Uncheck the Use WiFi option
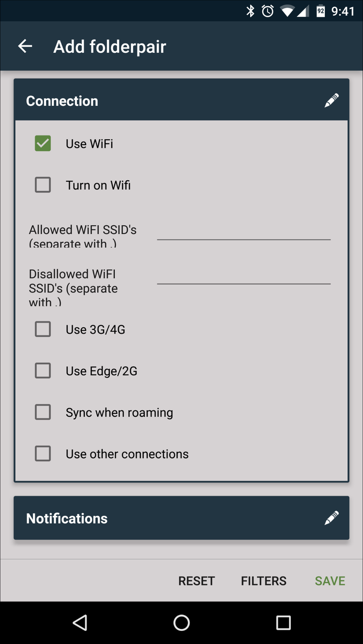The width and height of the screenshot is (363, 644). pos(43,143)
